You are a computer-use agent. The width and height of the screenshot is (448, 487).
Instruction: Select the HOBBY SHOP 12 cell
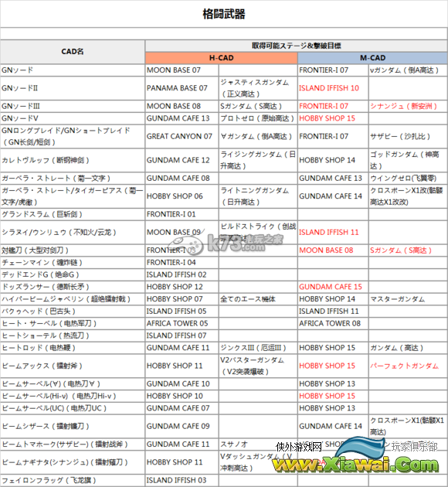point(182,287)
